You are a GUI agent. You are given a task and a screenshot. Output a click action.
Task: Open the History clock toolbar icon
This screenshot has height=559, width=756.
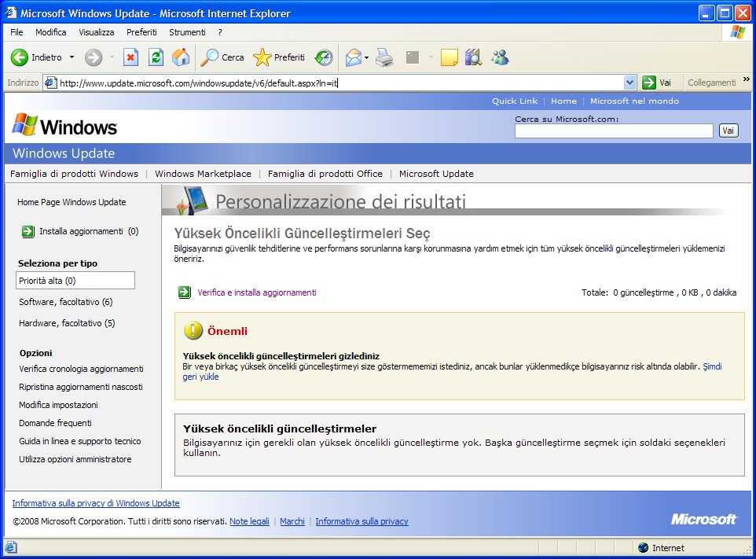point(324,57)
